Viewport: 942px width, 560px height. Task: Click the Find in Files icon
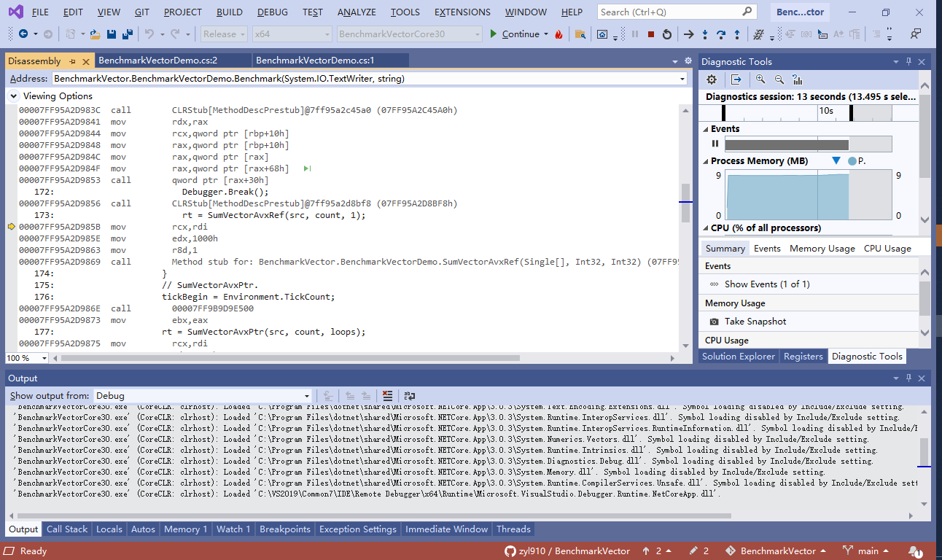[580, 34]
